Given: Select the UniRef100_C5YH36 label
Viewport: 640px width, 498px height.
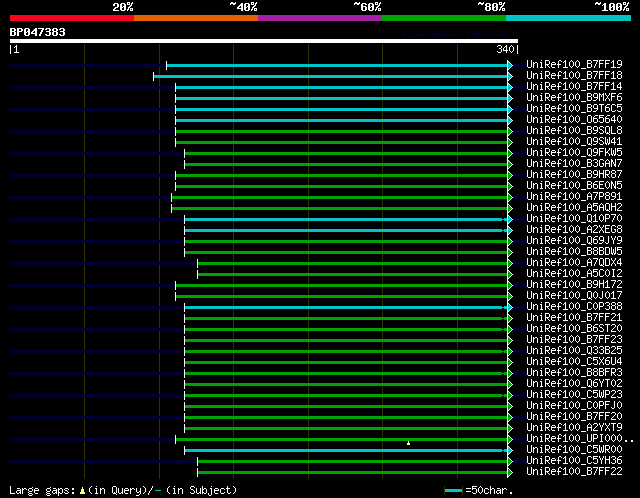Looking at the screenshot, I should (x=574, y=461).
